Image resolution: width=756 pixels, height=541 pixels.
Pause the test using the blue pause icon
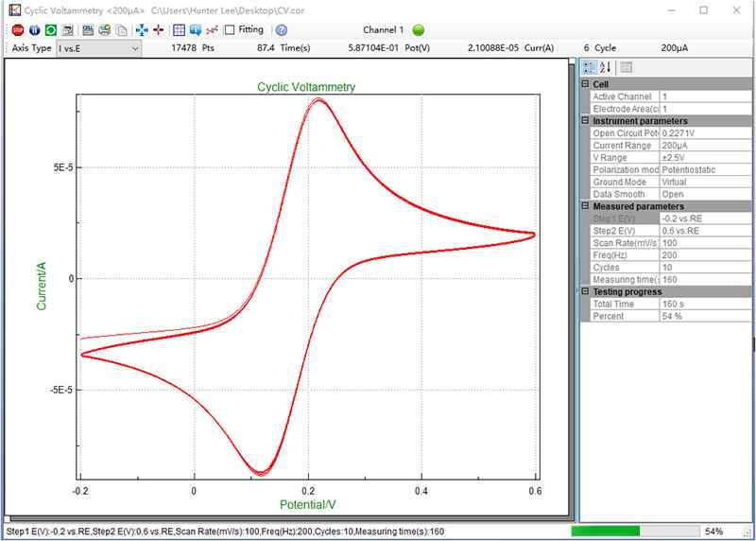(x=34, y=30)
